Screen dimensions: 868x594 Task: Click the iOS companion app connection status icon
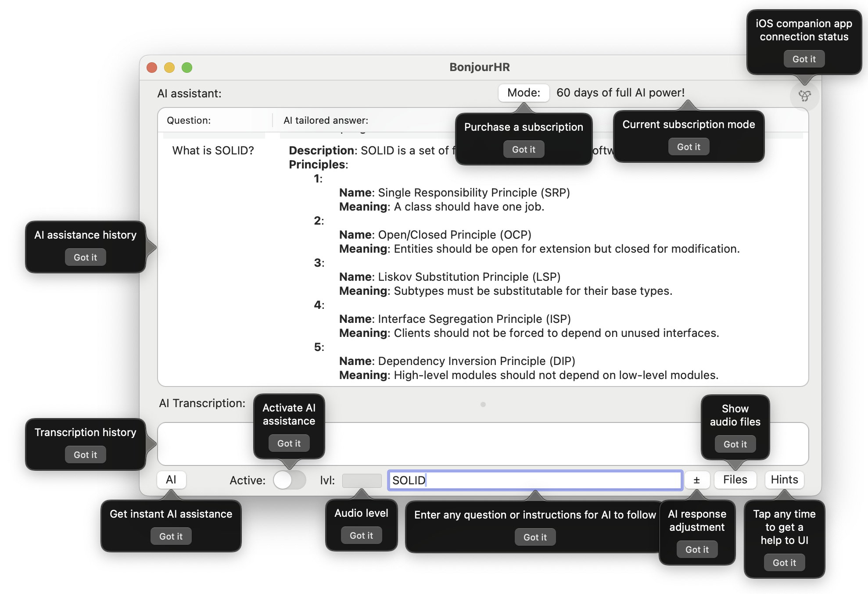[x=804, y=96]
